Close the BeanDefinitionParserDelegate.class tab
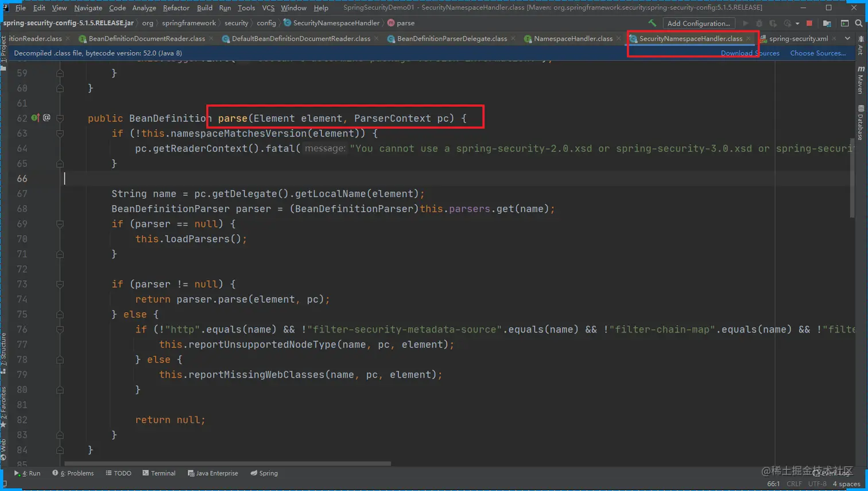The image size is (868, 491). click(513, 38)
